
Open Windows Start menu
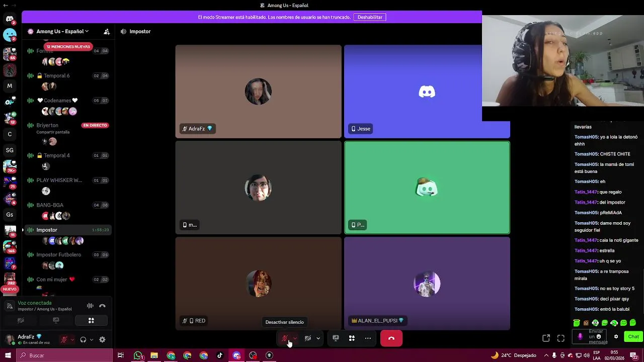(8, 355)
